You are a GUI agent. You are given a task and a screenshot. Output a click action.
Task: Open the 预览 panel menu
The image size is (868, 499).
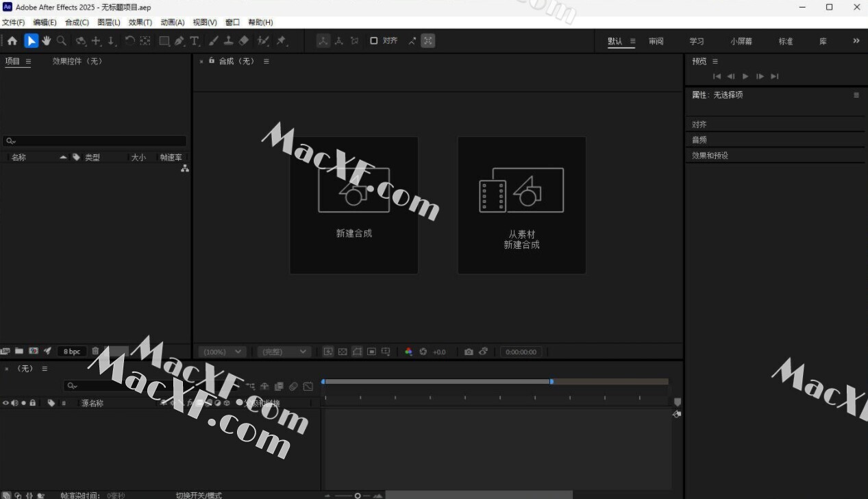[715, 61]
